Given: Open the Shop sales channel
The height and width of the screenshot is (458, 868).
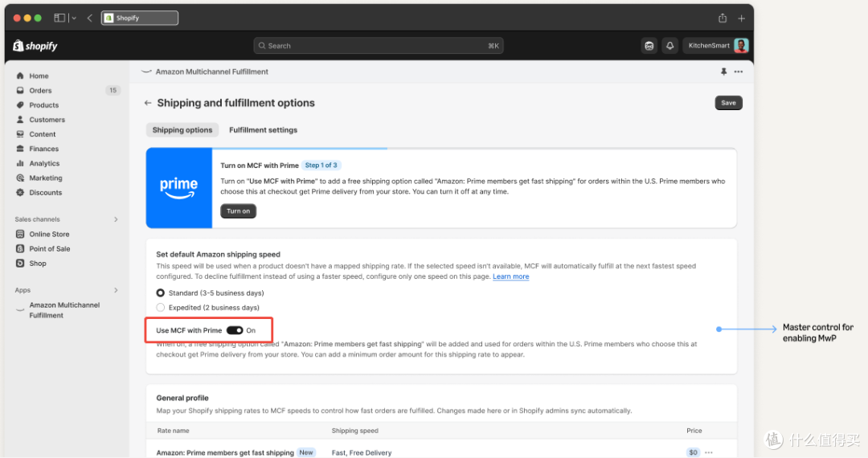Looking at the screenshot, I should coord(38,264).
